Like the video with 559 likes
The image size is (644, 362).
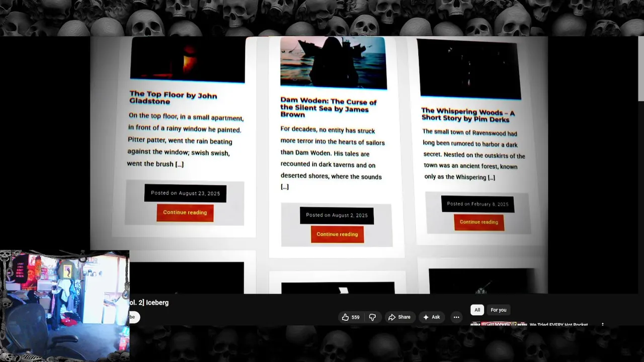coord(351,317)
